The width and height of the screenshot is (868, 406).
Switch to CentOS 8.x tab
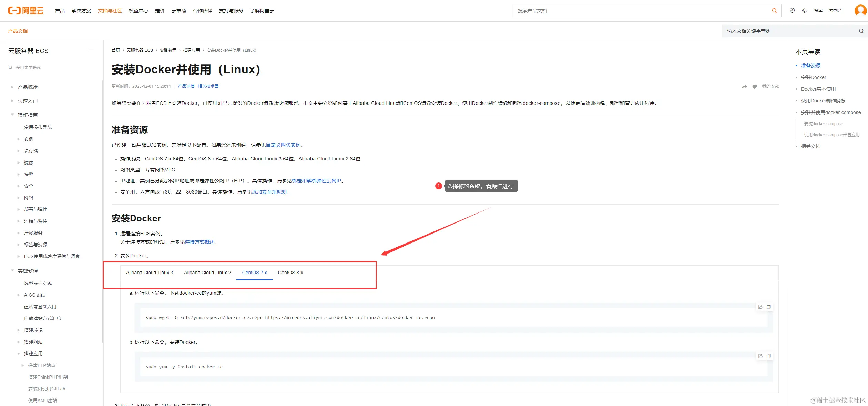[x=290, y=273]
